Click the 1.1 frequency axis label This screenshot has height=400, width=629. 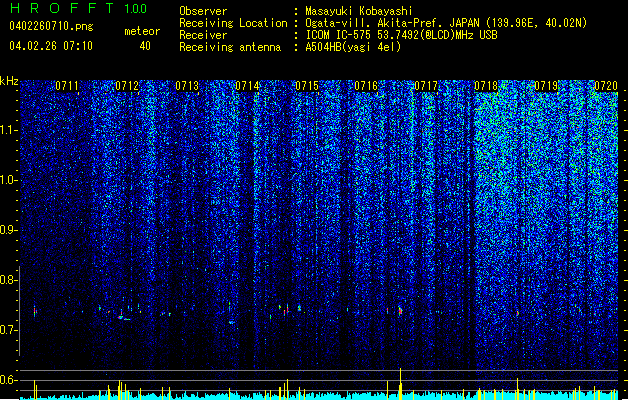8,130
